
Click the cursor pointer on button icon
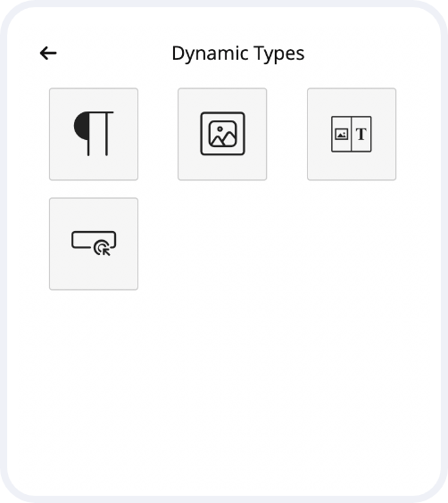tap(103, 248)
